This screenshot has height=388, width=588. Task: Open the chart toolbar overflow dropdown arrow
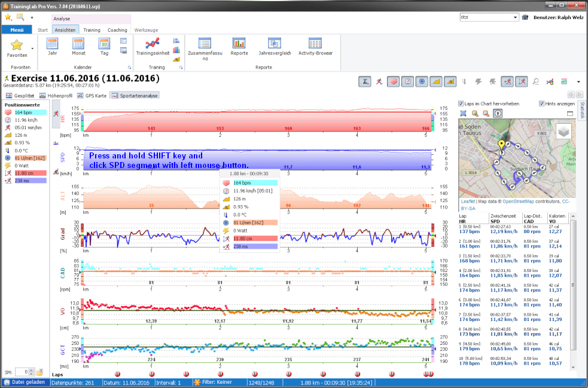[578, 82]
